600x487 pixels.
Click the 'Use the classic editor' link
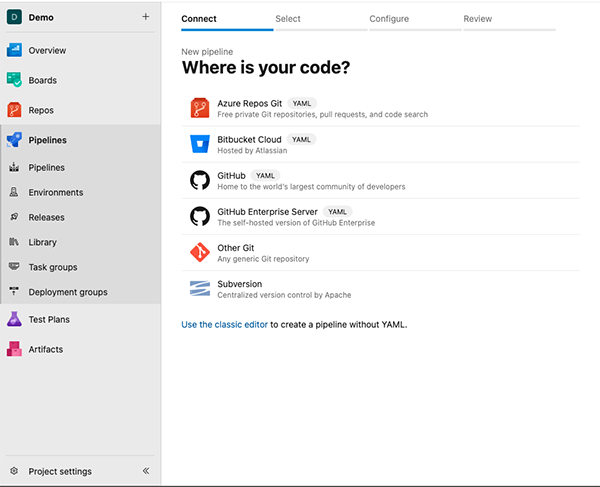click(x=224, y=325)
